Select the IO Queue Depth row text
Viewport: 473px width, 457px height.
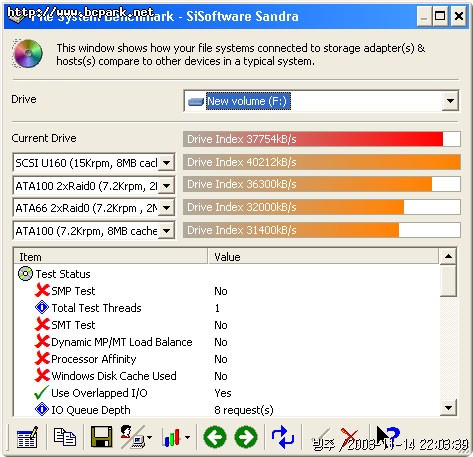[91, 410]
